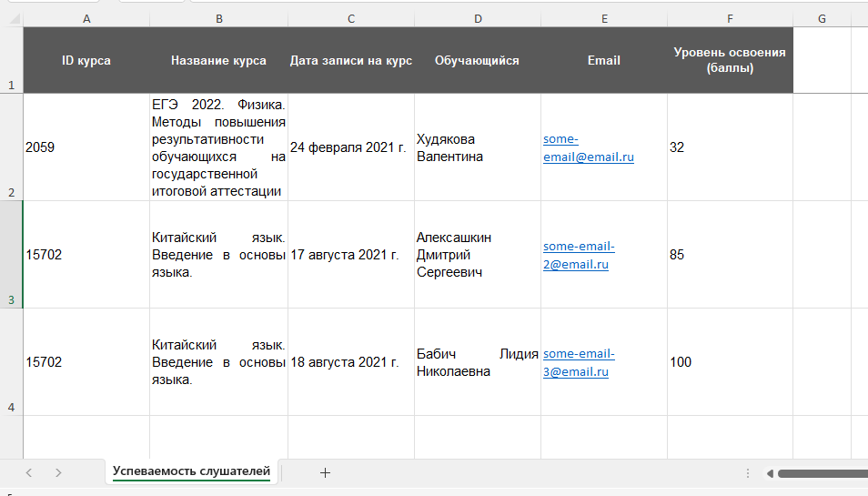The image size is (868, 496).
Task: Select column A by its header
Action: (86, 19)
